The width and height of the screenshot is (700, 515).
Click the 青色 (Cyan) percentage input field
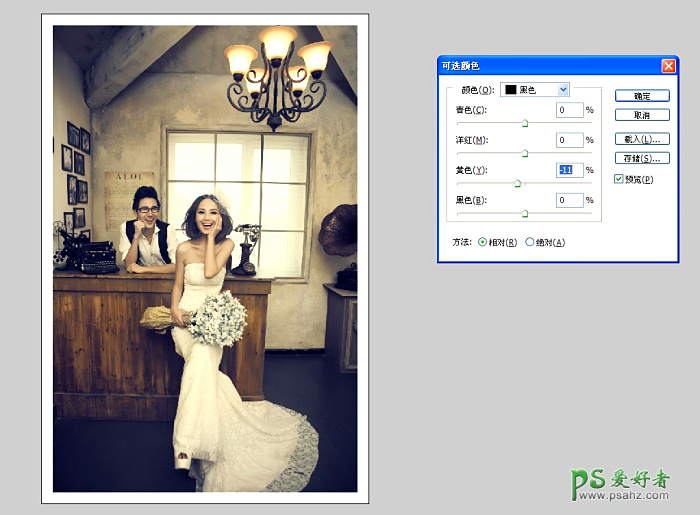pyautogui.click(x=569, y=110)
